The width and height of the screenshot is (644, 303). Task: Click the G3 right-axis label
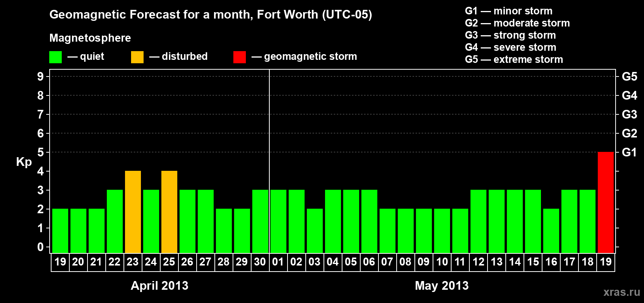[x=630, y=114]
